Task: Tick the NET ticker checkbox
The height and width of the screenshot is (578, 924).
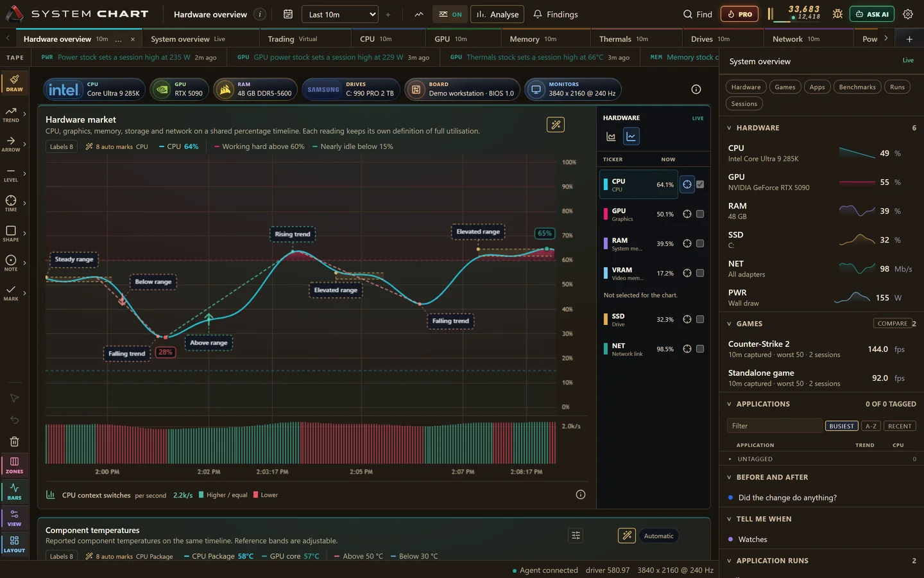Action: click(700, 349)
